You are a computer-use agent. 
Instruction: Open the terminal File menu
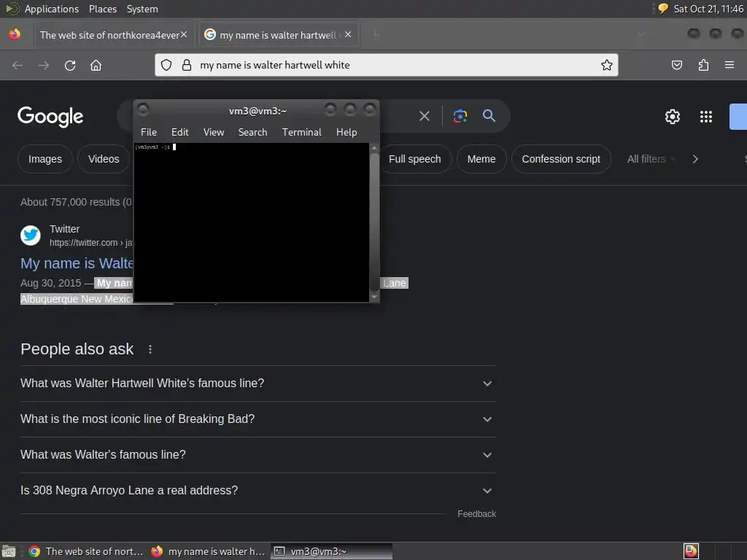pyautogui.click(x=149, y=132)
